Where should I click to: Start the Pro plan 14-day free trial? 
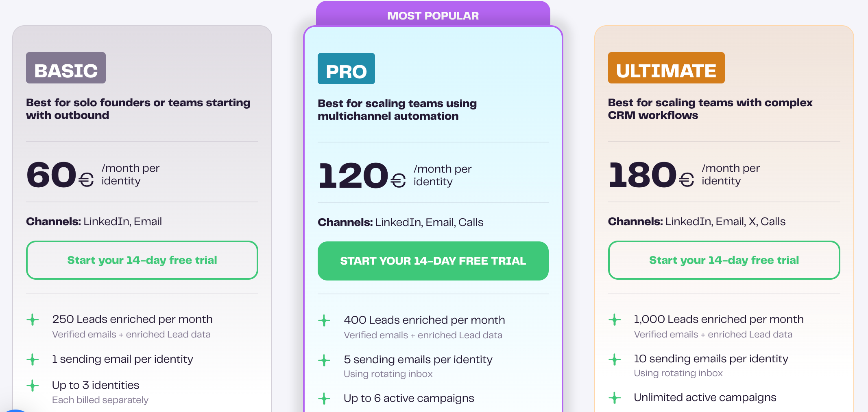(433, 261)
